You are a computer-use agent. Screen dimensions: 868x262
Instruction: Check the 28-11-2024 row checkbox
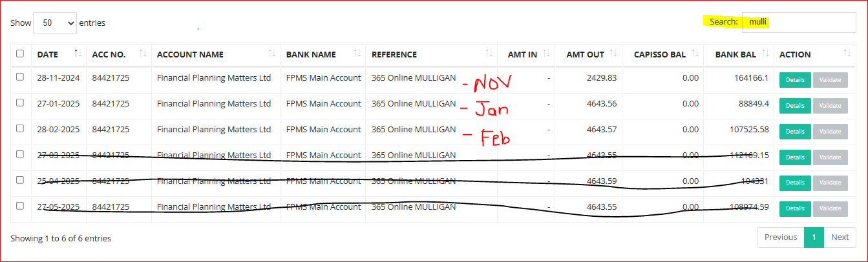(20, 77)
